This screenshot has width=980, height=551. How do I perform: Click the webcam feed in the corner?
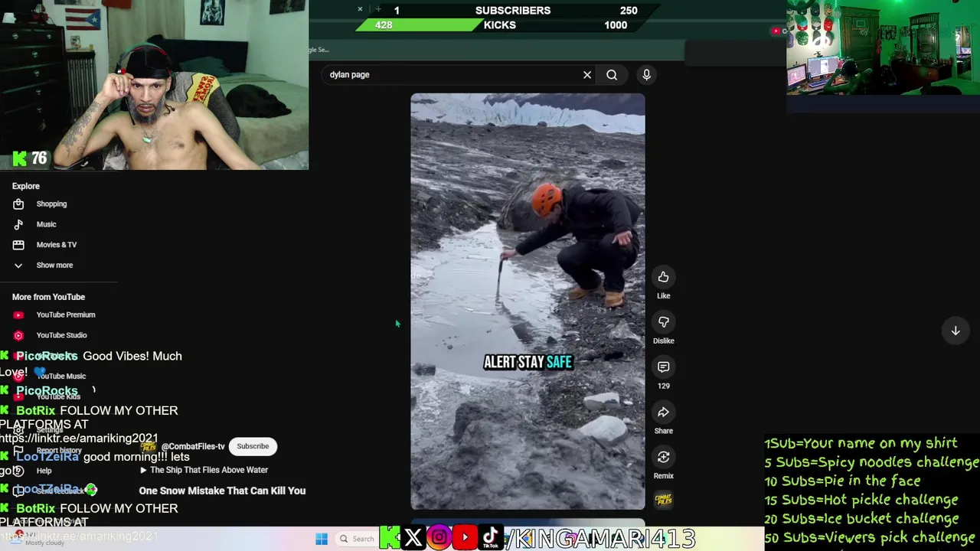point(154,84)
